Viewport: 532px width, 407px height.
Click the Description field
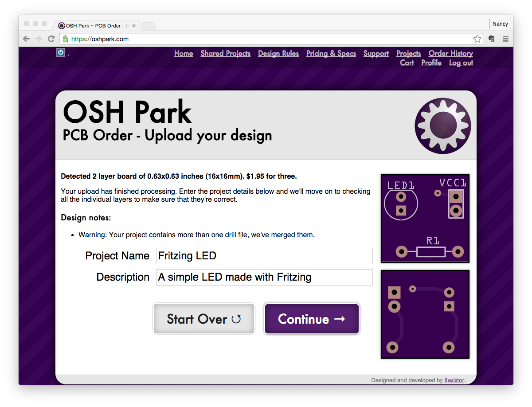pos(264,277)
